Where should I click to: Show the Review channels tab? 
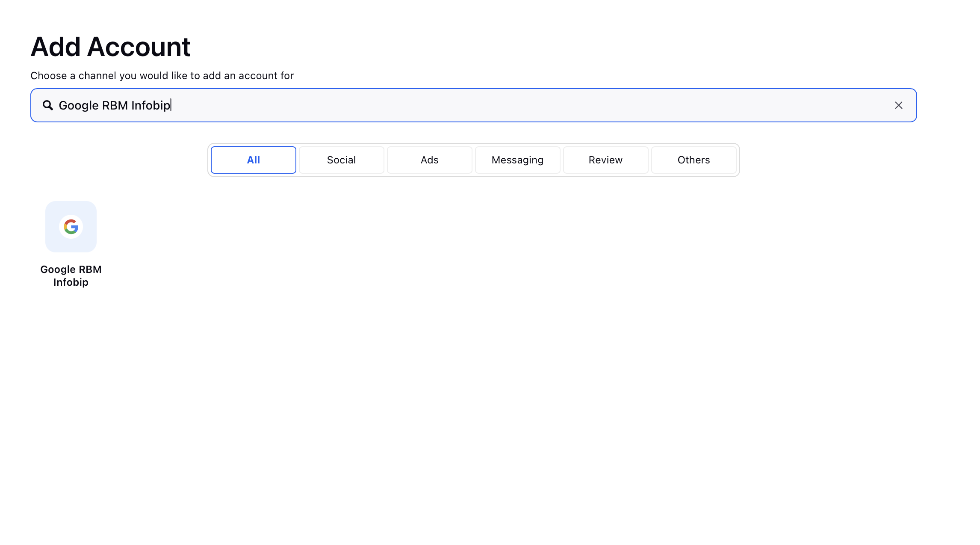pyautogui.click(x=606, y=160)
